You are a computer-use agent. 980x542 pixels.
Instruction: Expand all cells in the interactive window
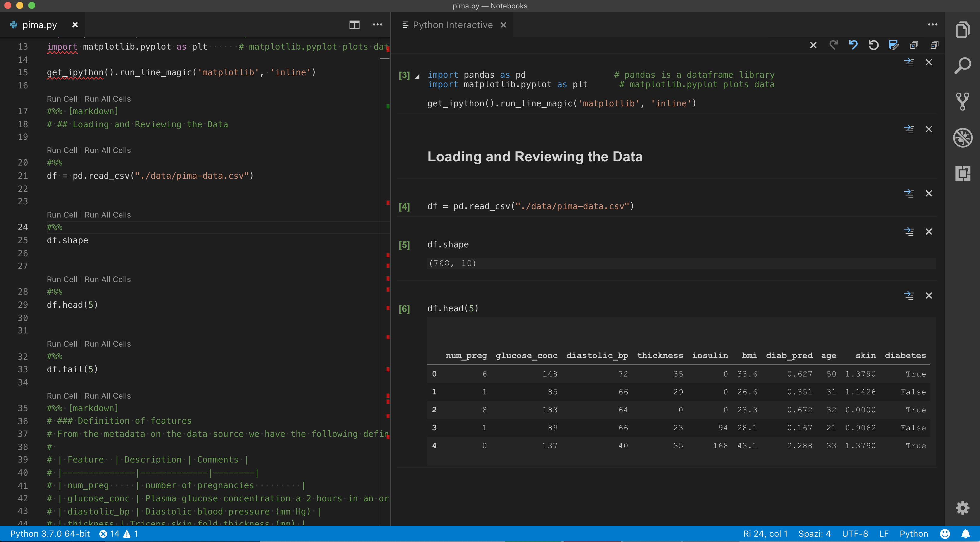914,45
